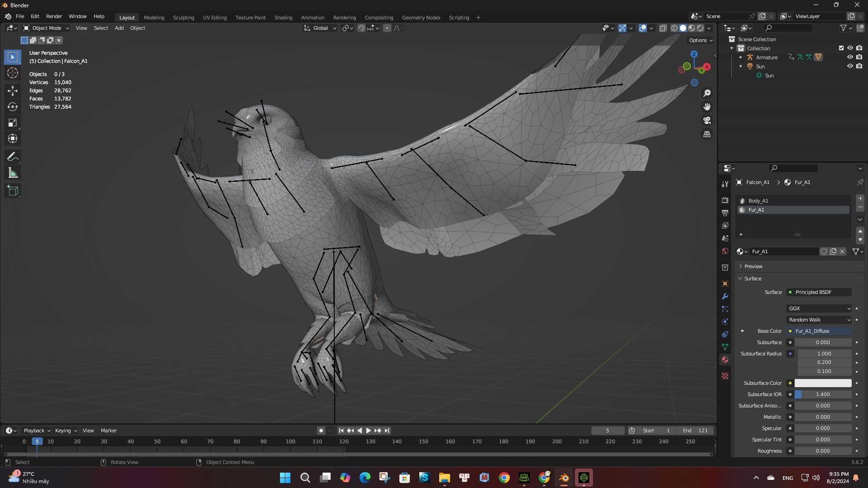Viewport: 868px width, 488px height.
Task: Play the animation forward
Action: 369,431
